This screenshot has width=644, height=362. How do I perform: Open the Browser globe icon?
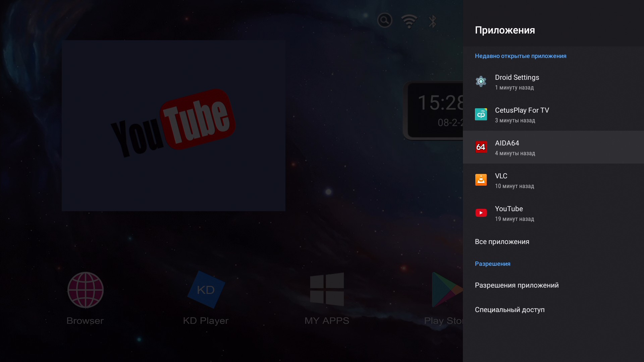pos(85,290)
